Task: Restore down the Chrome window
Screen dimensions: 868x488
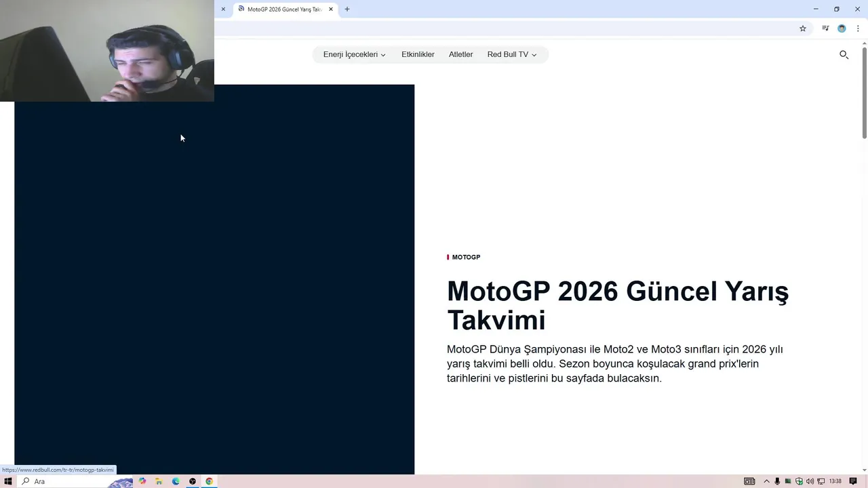Action: pos(837,9)
